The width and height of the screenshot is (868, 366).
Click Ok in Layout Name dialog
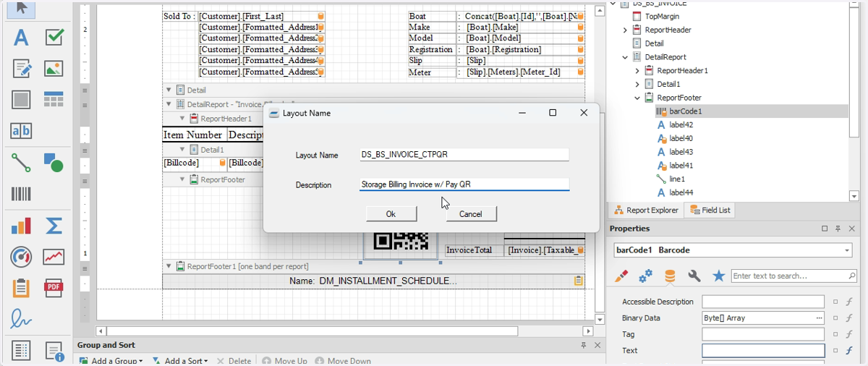391,214
